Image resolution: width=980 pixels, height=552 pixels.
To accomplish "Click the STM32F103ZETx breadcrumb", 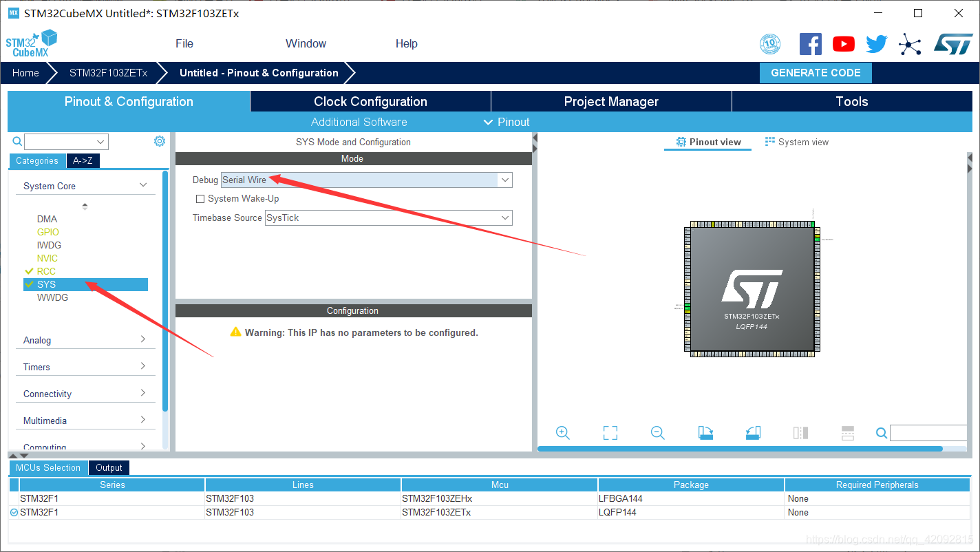I will point(108,73).
